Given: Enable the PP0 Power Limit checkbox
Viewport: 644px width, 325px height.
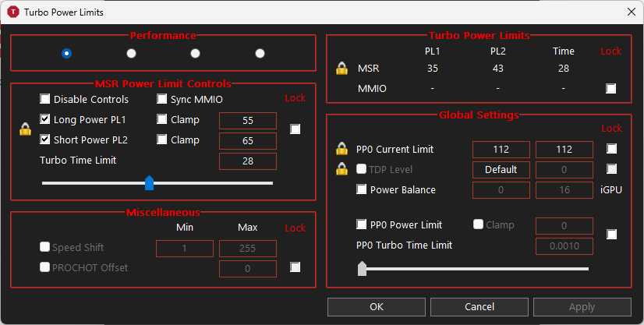Looking at the screenshot, I should tap(362, 224).
